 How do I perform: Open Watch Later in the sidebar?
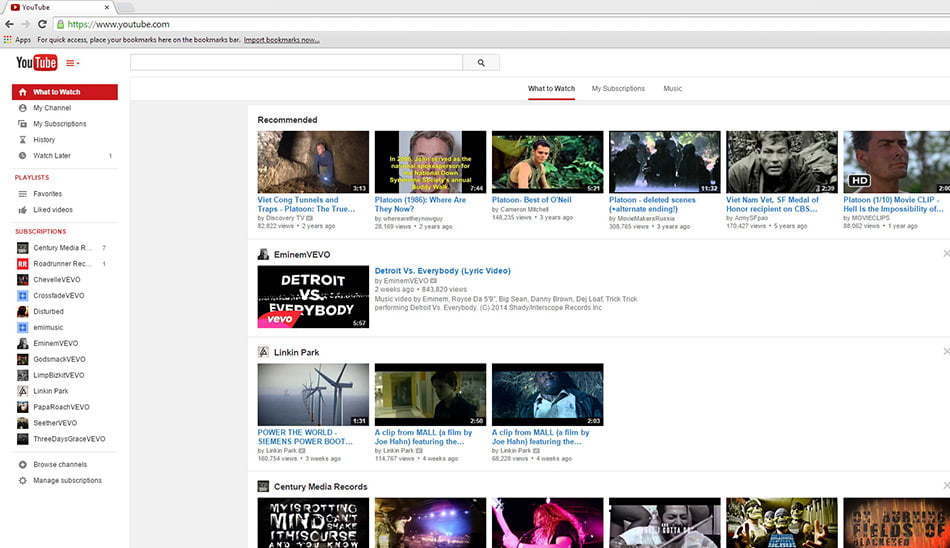coord(52,156)
